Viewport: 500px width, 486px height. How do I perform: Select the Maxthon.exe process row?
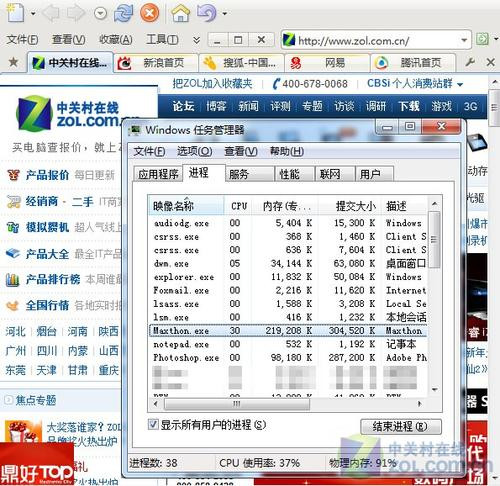click(288, 331)
